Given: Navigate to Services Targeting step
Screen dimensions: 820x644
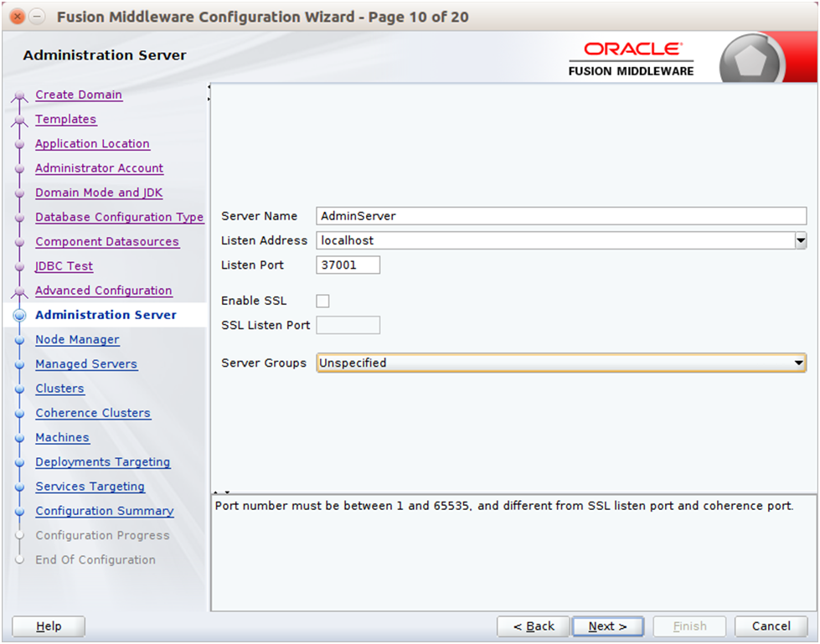Looking at the screenshot, I should tap(90, 487).
